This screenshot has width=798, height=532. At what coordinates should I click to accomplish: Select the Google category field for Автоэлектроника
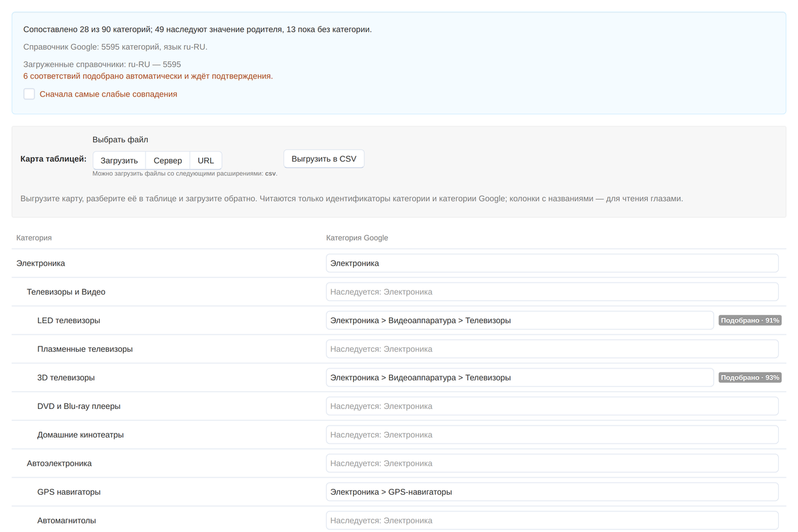tap(552, 464)
